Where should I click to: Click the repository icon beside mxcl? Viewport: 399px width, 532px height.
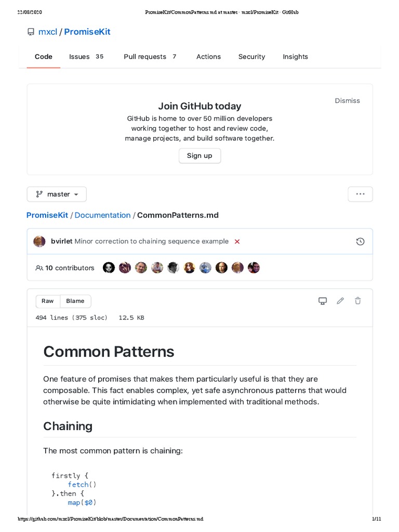click(31, 32)
